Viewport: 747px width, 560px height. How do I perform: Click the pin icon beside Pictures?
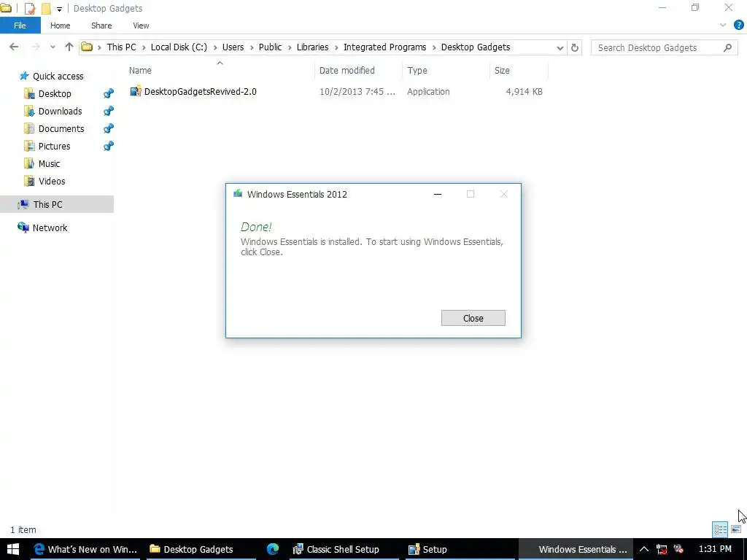click(109, 146)
